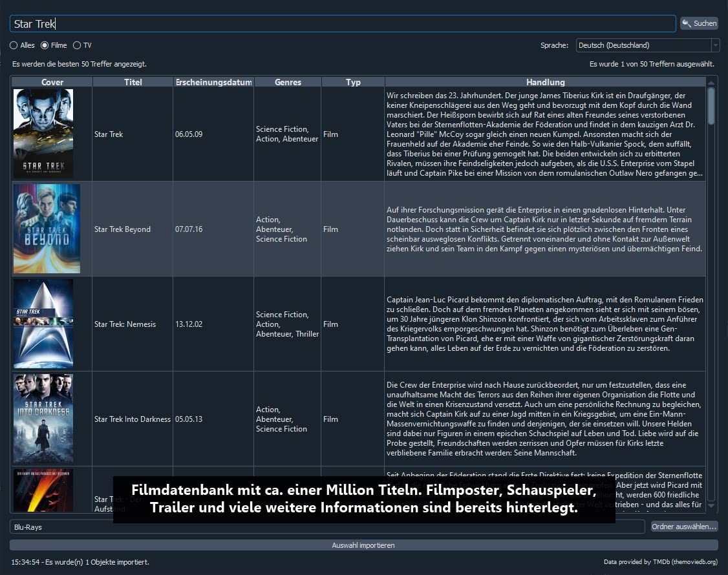Select the Star Trek 2009 cover thumbnail
Screen dimensions: 728x575
43,134
